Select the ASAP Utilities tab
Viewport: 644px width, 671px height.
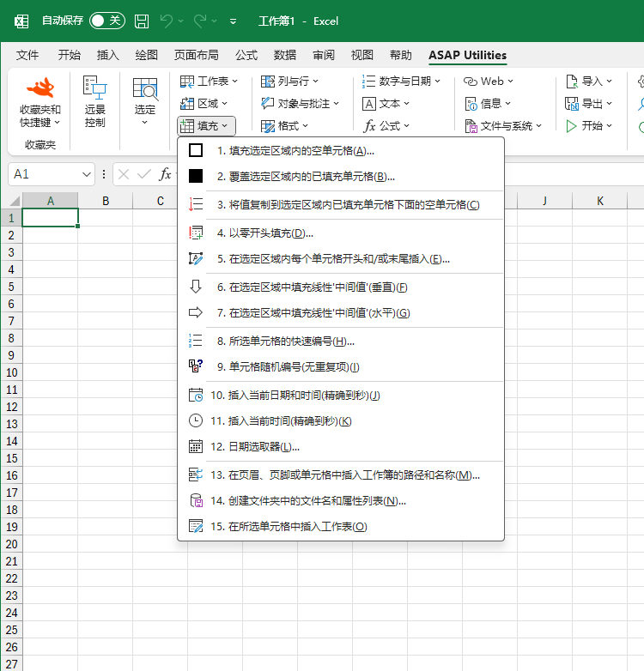tap(468, 55)
